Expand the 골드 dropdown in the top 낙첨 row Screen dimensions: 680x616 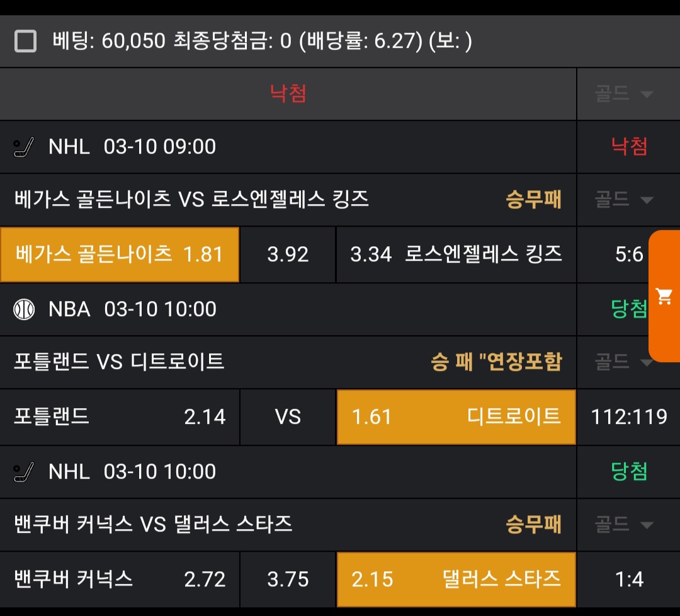[623, 94]
